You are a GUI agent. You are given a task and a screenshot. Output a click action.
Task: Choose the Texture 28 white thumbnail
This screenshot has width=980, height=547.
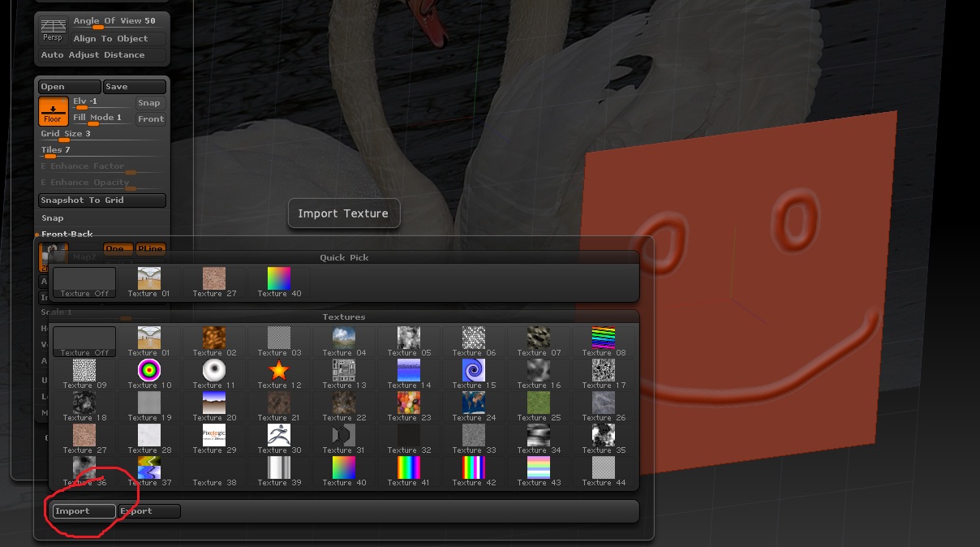point(149,439)
